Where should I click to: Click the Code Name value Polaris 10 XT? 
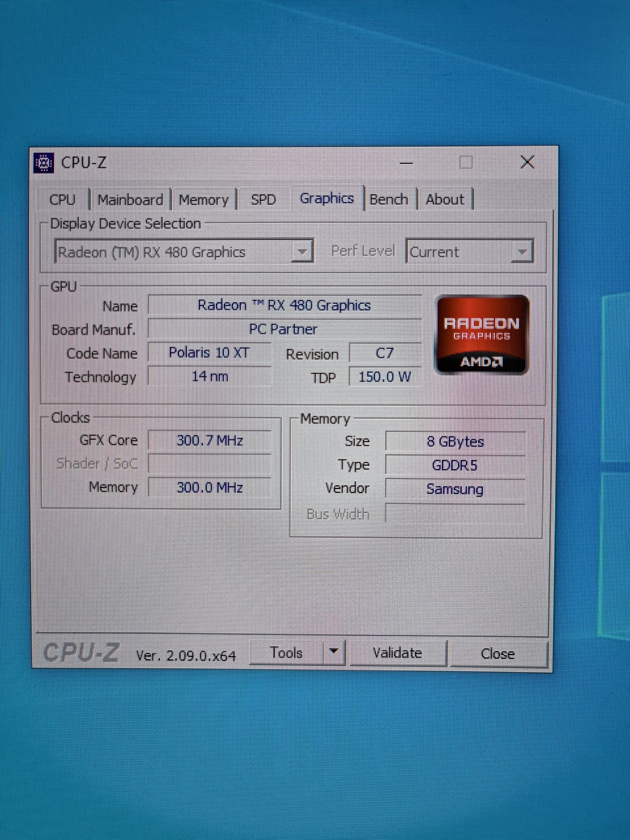click(x=209, y=353)
